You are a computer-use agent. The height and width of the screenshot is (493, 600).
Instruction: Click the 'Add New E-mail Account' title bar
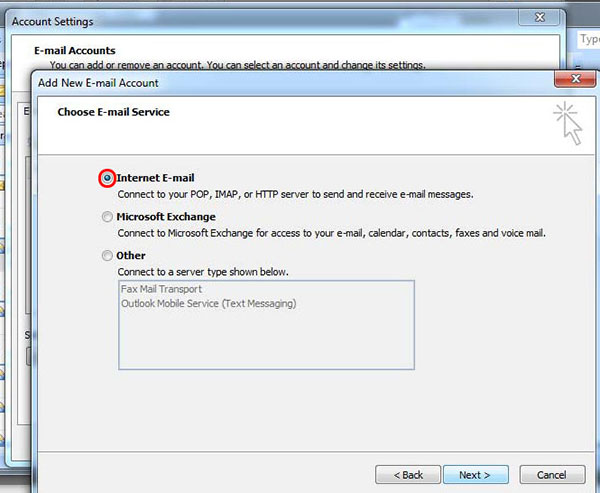click(x=295, y=83)
